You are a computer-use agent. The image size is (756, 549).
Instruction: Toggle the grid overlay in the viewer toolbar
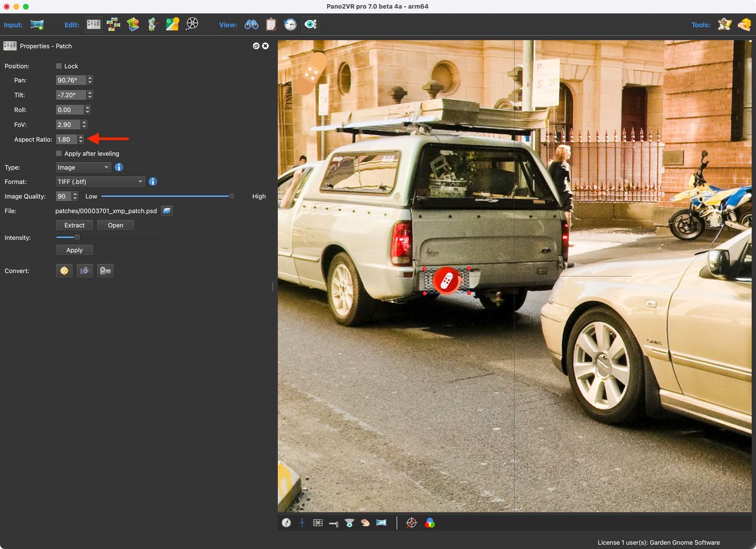(x=317, y=522)
